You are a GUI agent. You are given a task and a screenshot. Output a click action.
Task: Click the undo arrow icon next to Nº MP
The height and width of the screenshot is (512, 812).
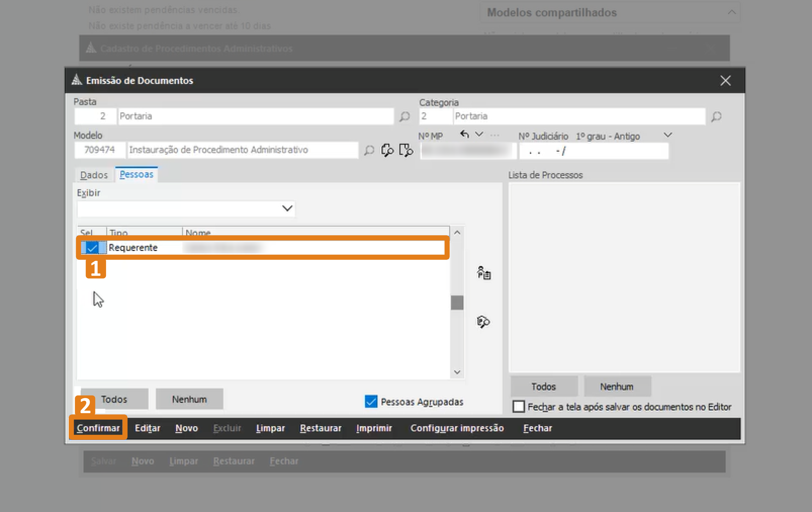pyautogui.click(x=464, y=134)
